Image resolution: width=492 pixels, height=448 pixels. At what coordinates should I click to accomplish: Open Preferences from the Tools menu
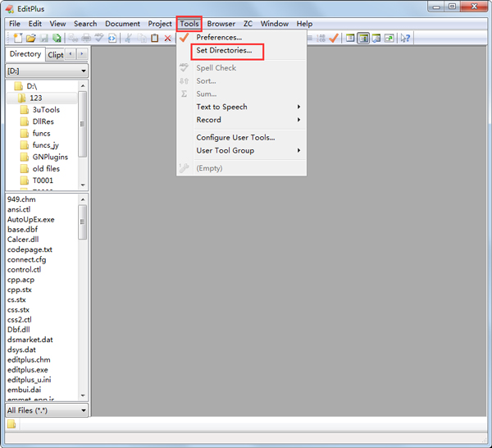click(219, 38)
